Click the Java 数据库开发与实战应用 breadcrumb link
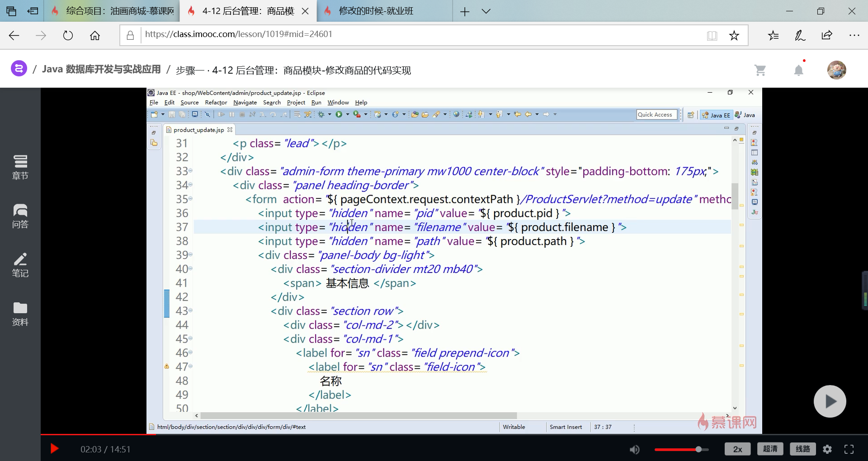Viewport: 868px width, 461px height. click(101, 69)
